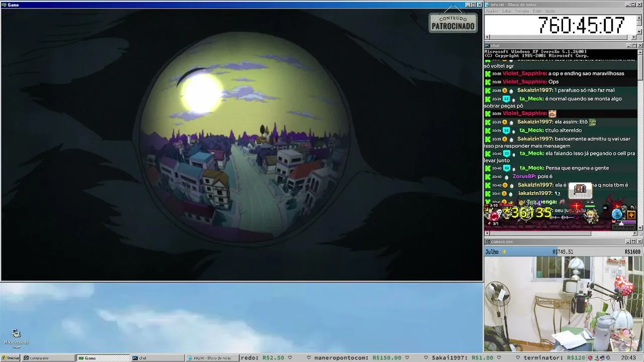The height and width of the screenshot is (362, 644).
Task: Click the Sakai1997 R$1.00 ticker entry
Action: click(462, 358)
